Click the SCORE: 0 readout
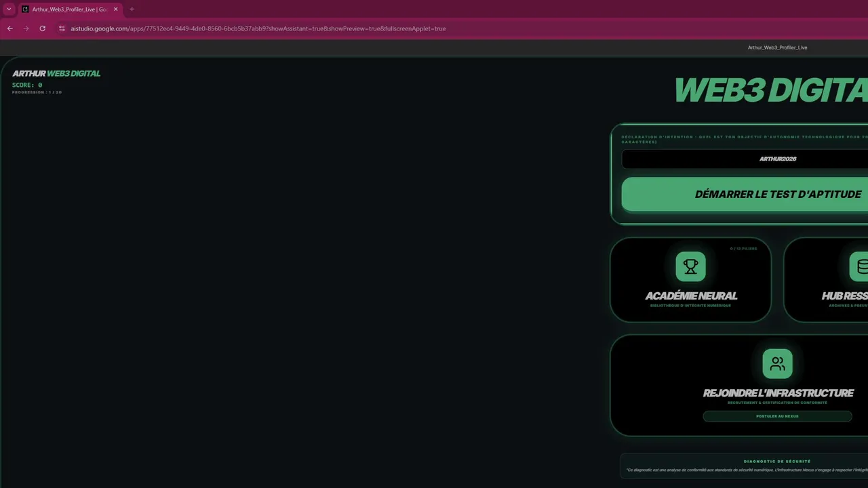This screenshot has width=868, height=488. tap(27, 85)
